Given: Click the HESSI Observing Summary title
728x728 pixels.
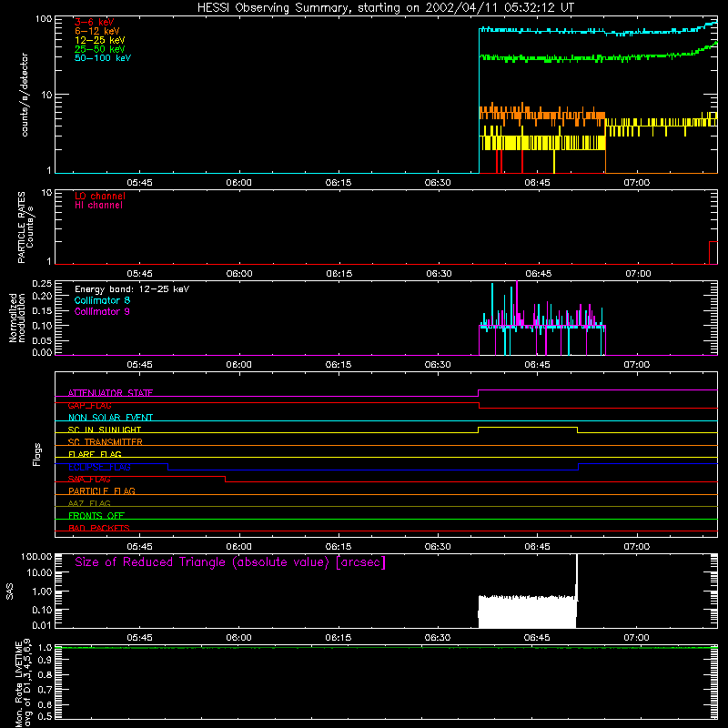Looking at the screenshot, I should point(386,7).
